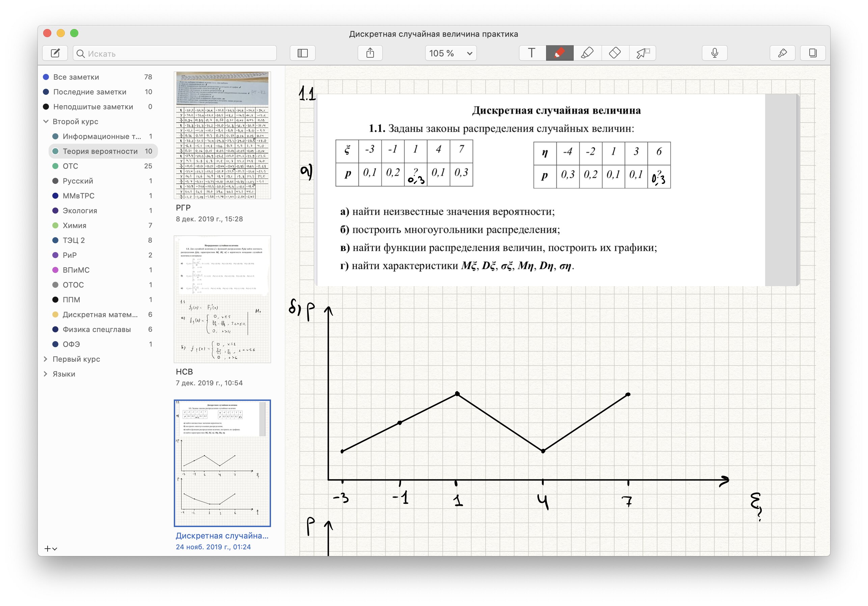Click the Искать search field

pyautogui.click(x=175, y=53)
